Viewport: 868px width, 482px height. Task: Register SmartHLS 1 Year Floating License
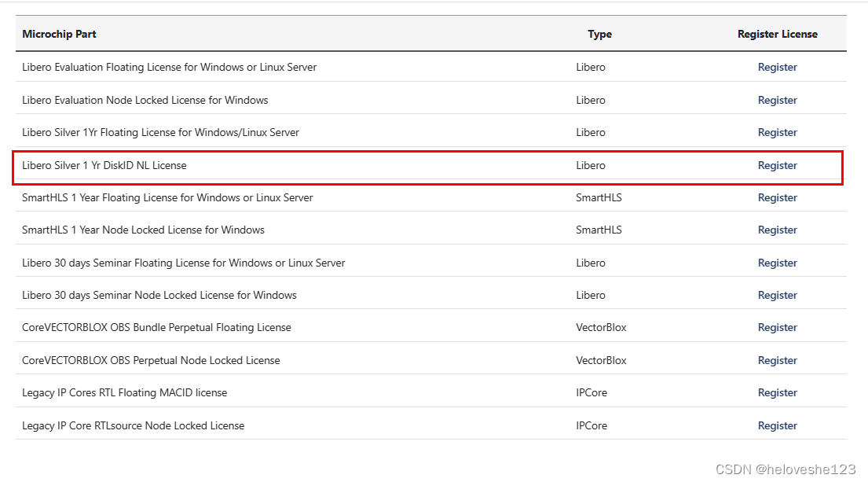(777, 198)
